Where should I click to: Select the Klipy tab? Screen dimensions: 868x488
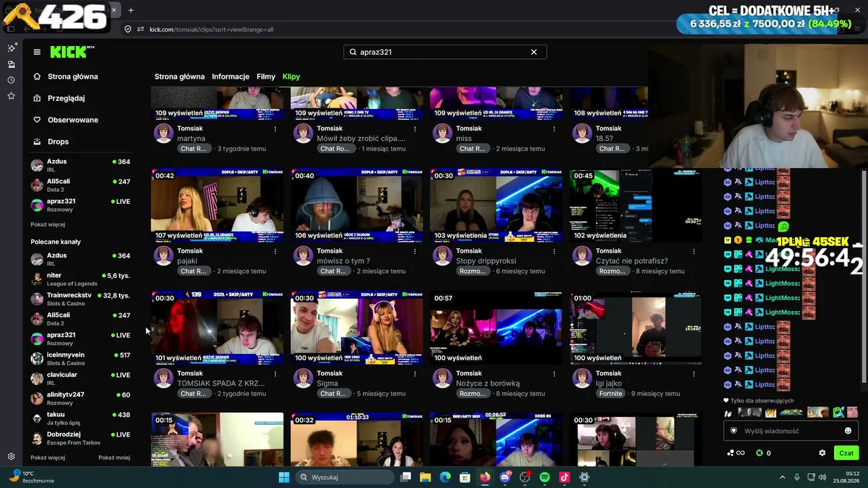[x=291, y=77]
